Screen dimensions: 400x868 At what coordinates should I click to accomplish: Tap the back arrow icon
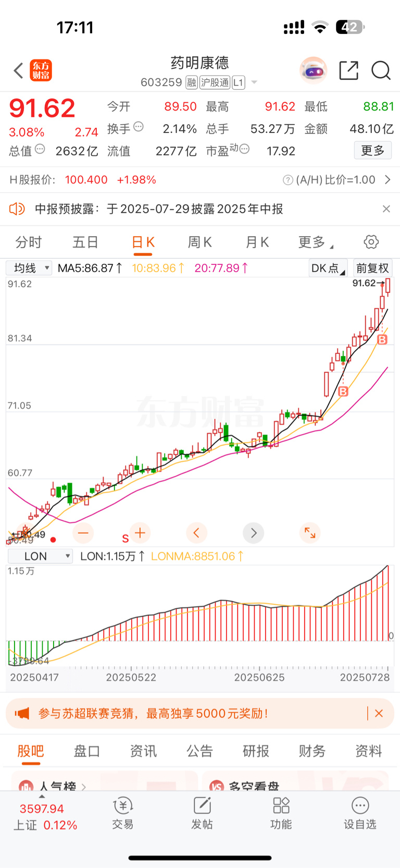tap(19, 70)
